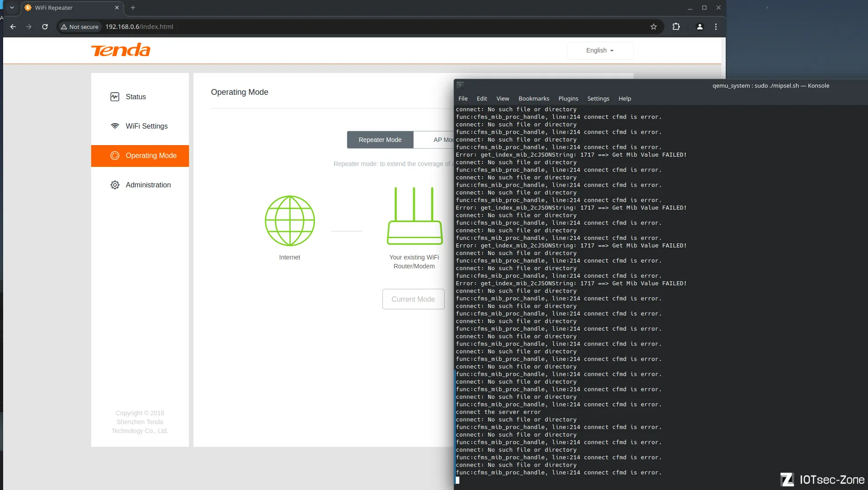This screenshot has width=868, height=490.
Task: Open Administration in sidebar
Action: click(x=140, y=185)
